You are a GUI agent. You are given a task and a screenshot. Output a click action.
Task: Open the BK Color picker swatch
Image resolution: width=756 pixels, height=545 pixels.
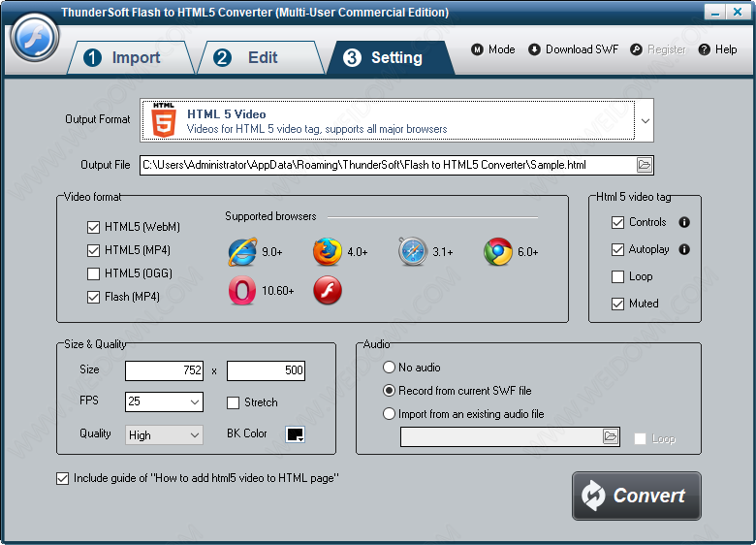[x=295, y=434]
